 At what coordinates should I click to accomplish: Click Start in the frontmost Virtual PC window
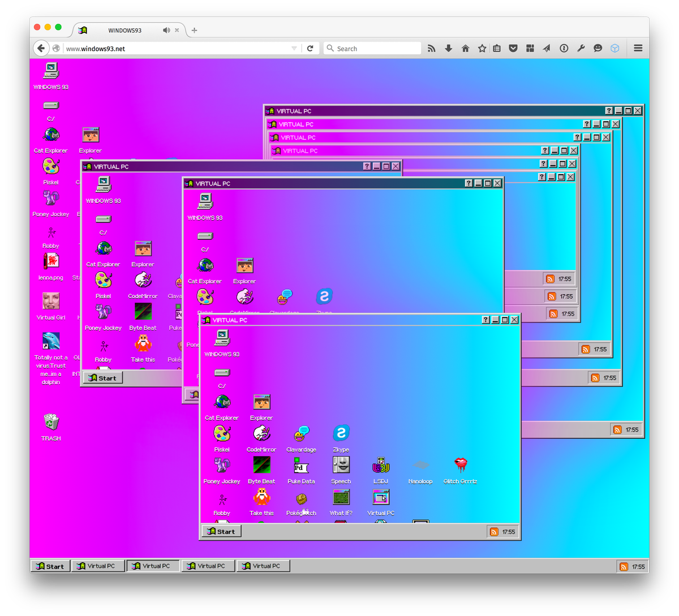221,531
